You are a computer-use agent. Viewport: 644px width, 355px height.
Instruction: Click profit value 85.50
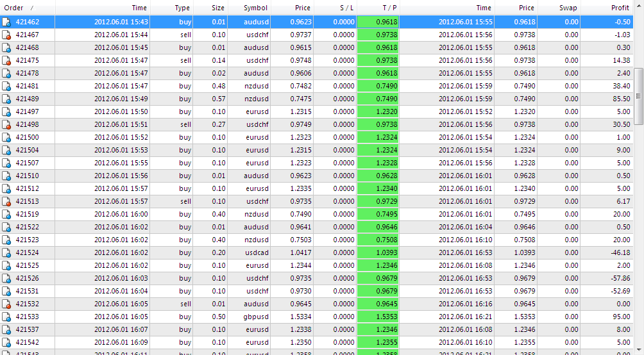click(x=621, y=99)
